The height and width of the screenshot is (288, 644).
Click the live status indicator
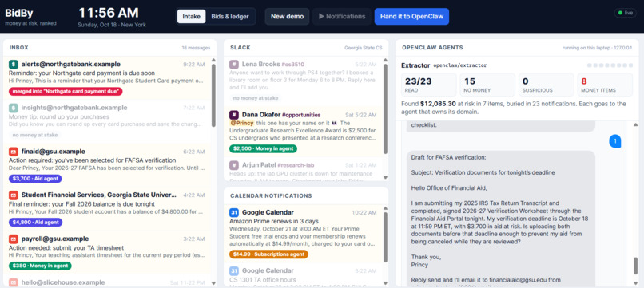tap(625, 13)
